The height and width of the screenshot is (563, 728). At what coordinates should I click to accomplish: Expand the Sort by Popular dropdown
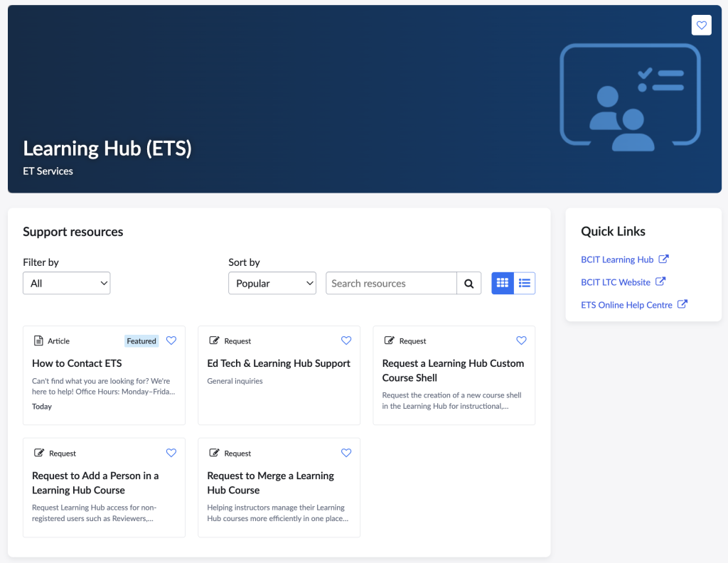tap(272, 283)
